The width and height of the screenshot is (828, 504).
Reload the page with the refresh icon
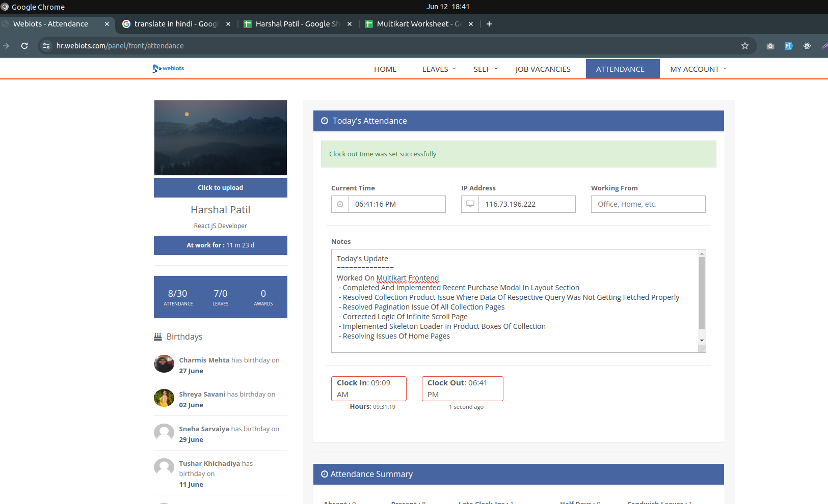24,46
